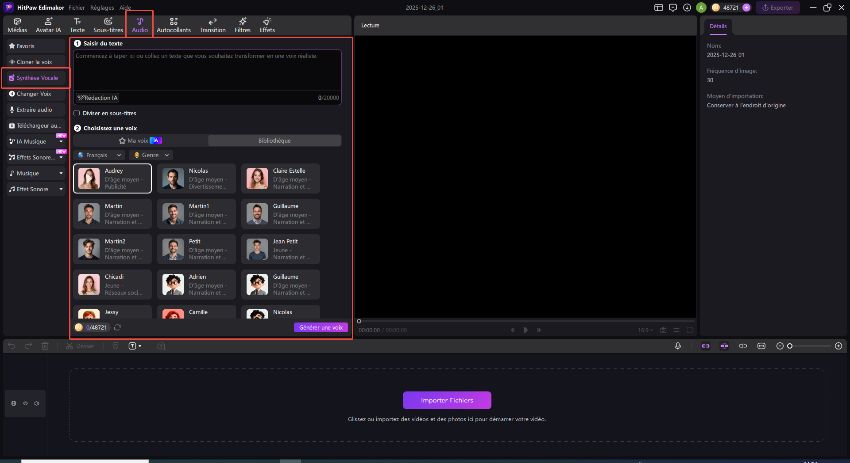Screen dimensions: 850x463
Task: Open the green user account avatar
Action: tap(701, 8)
